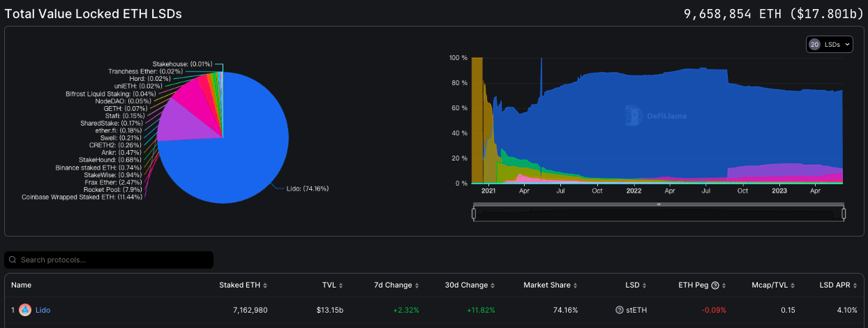The height and width of the screenshot is (328, 868).
Task: Click the Name column header
Action: tap(22, 285)
